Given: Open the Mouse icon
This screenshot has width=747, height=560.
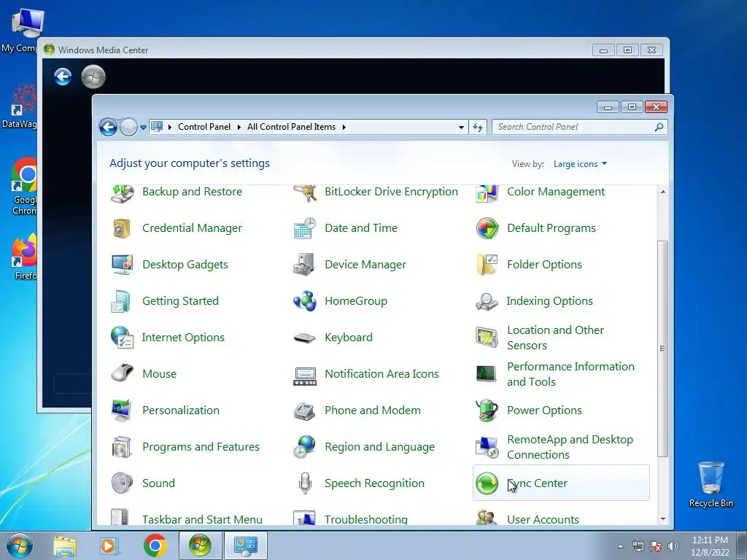Looking at the screenshot, I should 122,373.
